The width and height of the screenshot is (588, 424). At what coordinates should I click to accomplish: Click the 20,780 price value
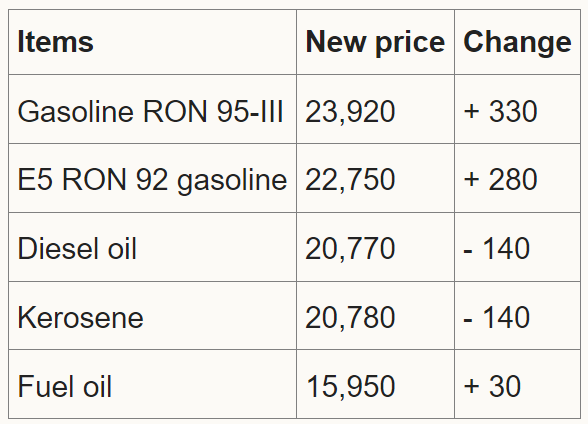coord(350,318)
